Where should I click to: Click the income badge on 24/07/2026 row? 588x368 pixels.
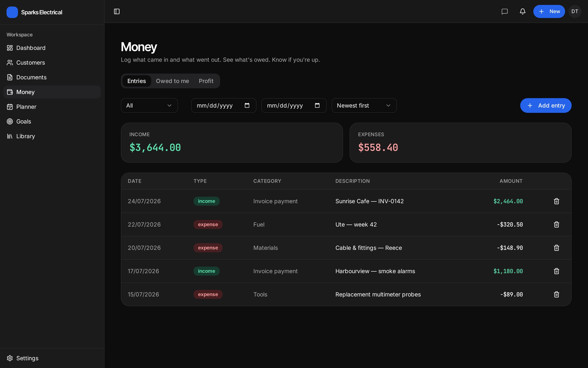point(207,201)
